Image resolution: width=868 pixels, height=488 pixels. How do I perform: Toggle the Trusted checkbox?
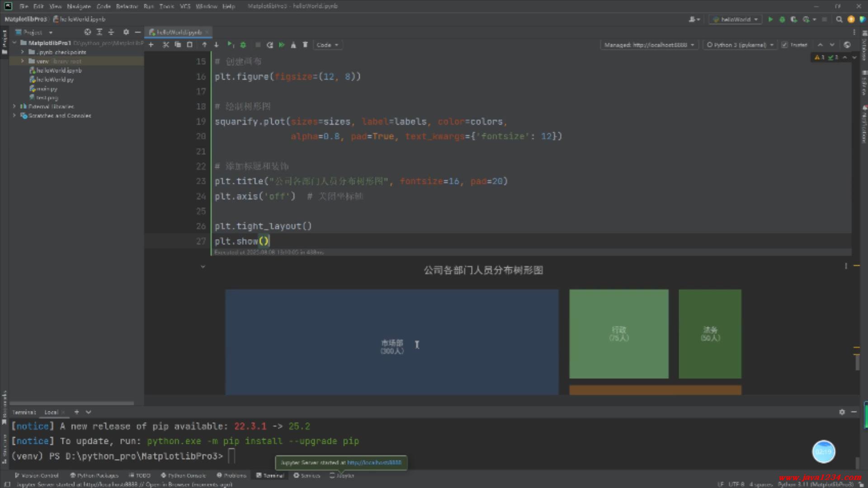click(x=785, y=45)
